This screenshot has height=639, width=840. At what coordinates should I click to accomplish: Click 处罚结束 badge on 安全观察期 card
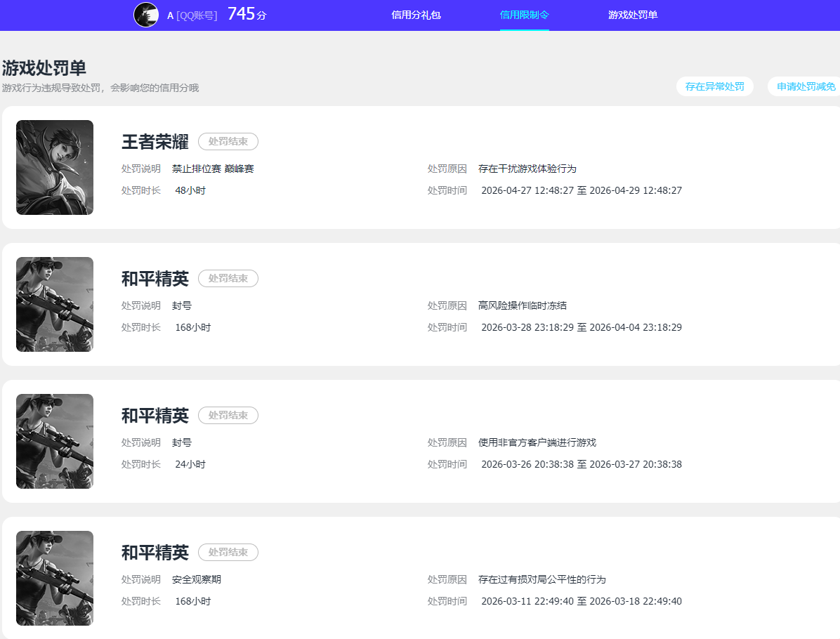point(228,552)
